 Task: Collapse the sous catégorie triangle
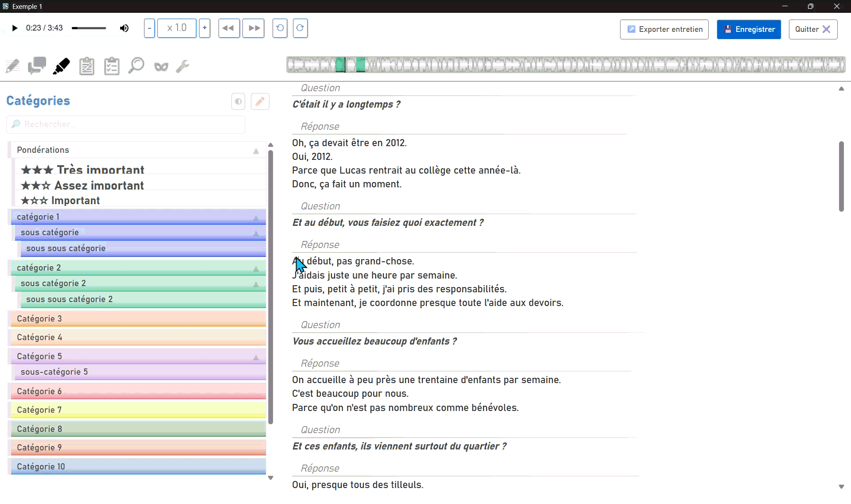(x=256, y=233)
